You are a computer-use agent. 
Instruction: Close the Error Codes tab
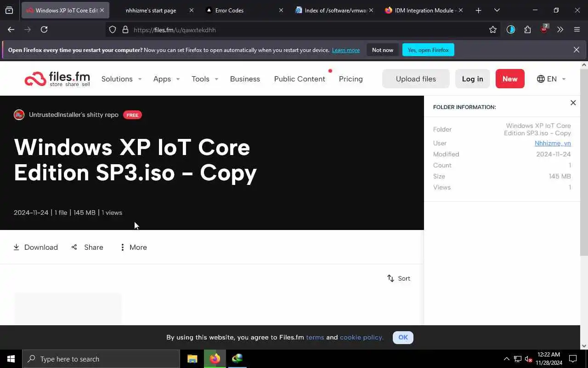tap(281, 10)
